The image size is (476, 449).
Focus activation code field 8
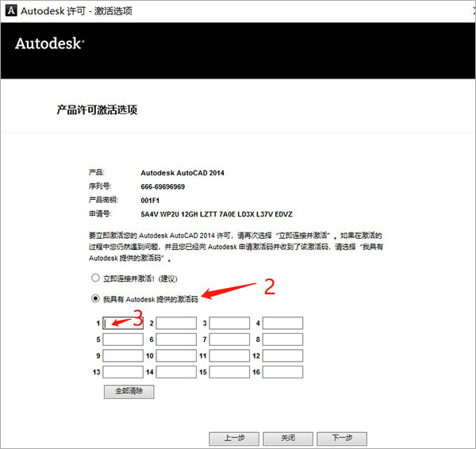coord(282,340)
